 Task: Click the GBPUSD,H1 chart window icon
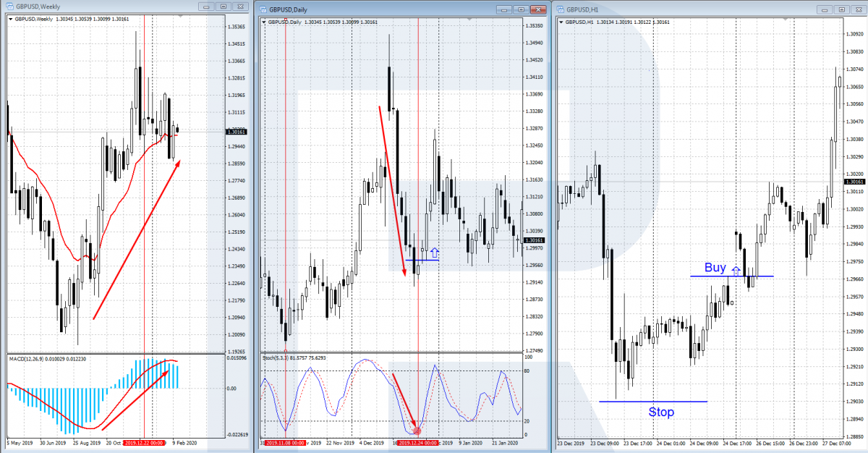pos(561,9)
